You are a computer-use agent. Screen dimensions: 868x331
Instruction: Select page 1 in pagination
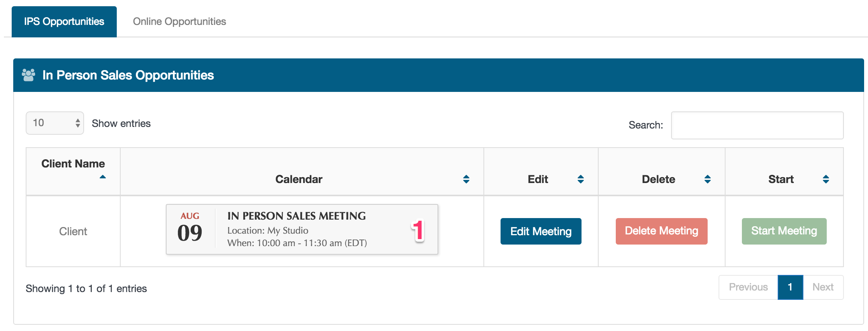click(791, 287)
